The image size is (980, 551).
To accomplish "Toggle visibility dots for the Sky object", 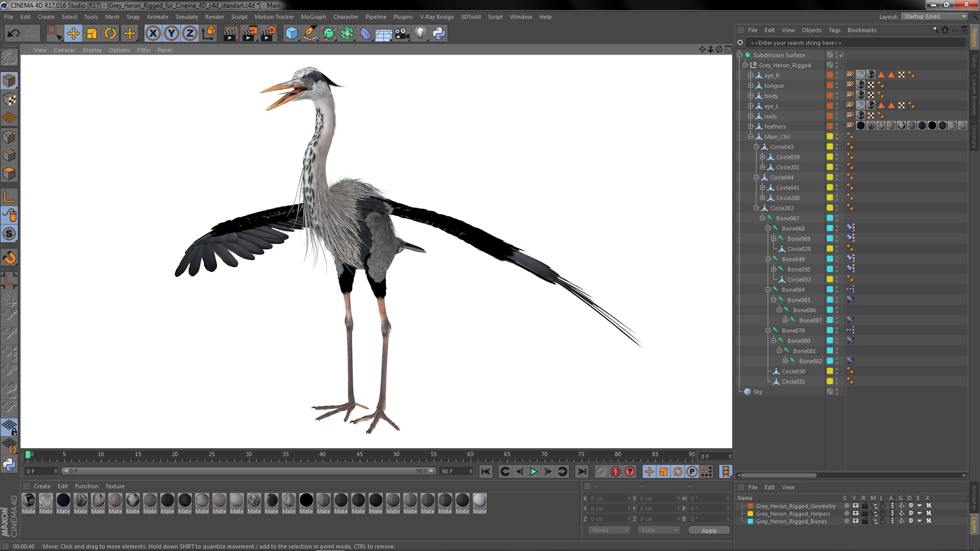I will [837, 392].
